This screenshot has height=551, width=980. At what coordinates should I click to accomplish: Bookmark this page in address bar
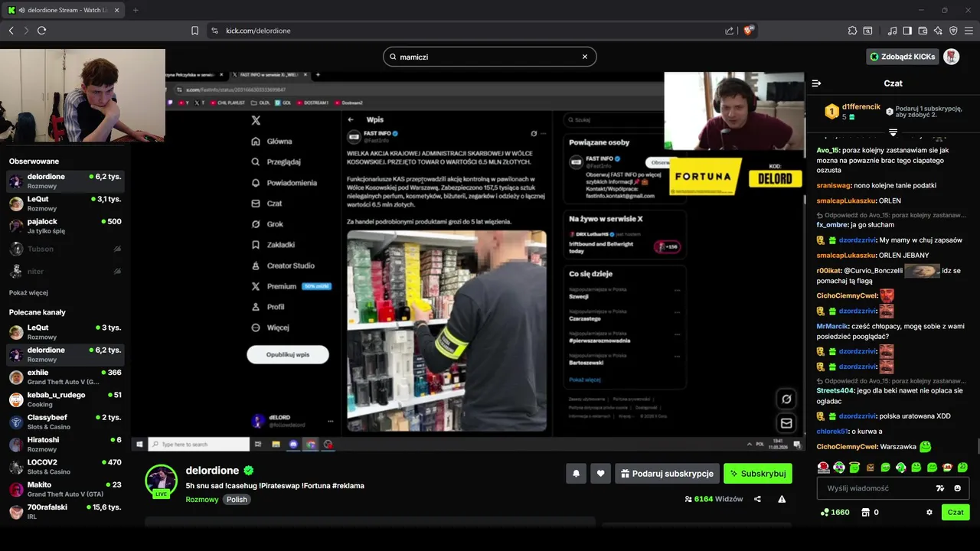(x=194, y=31)
